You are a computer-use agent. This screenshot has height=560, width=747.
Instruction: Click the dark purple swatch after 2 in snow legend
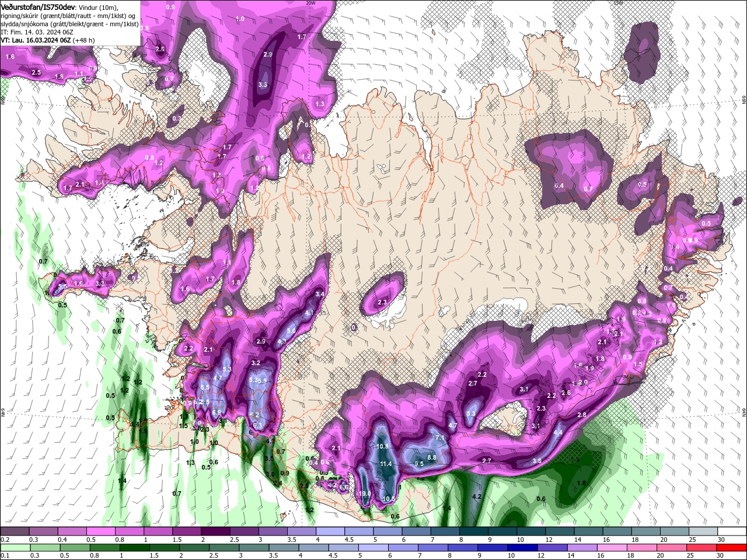pos(215,531)
